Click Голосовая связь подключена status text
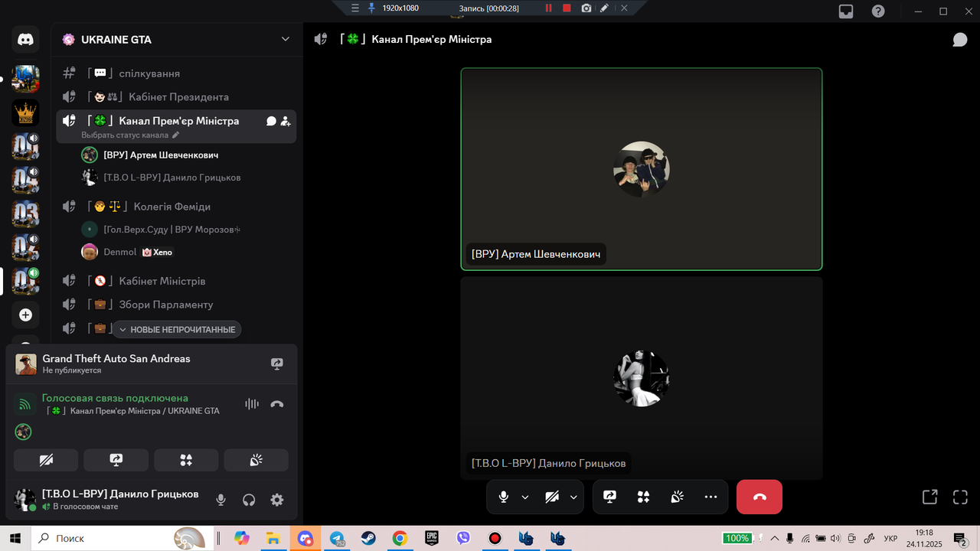Image resolution: width=980 pixels, height=551 pixels. pos(115,398)
